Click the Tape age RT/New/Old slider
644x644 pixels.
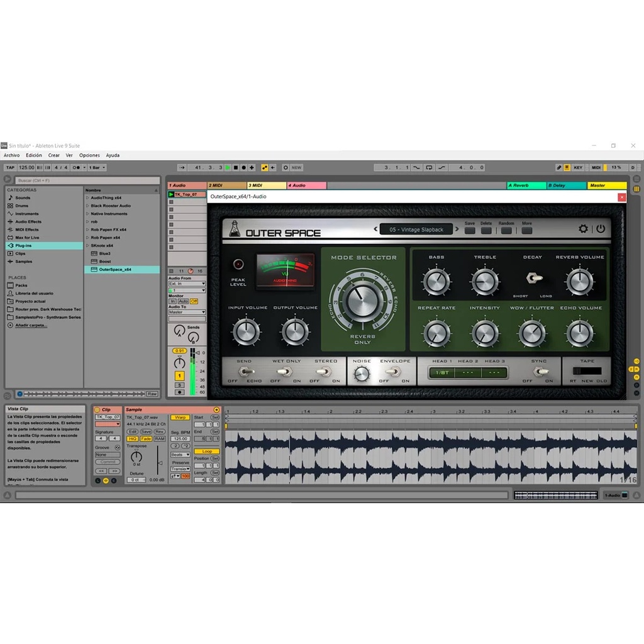[587, 371]
